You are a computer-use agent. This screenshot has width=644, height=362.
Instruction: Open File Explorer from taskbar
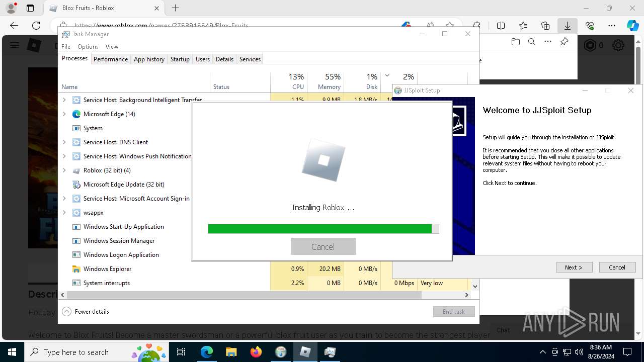pyautogui.click(x=231, y=352)
